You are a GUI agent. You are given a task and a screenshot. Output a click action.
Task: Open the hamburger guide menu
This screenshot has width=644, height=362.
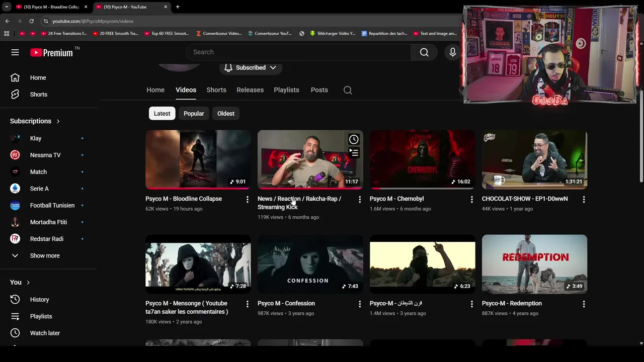click(15, 52)
